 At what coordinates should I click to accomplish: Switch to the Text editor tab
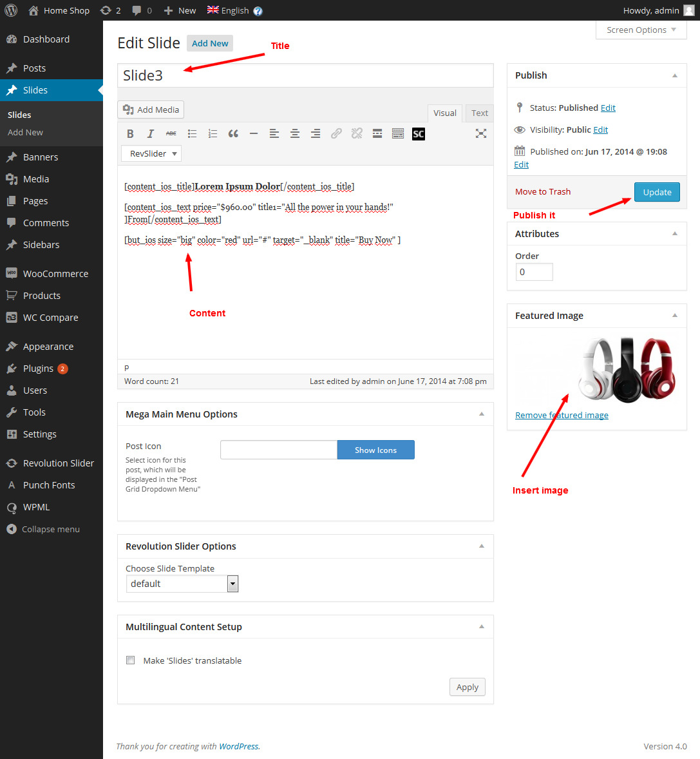point(479,113)
